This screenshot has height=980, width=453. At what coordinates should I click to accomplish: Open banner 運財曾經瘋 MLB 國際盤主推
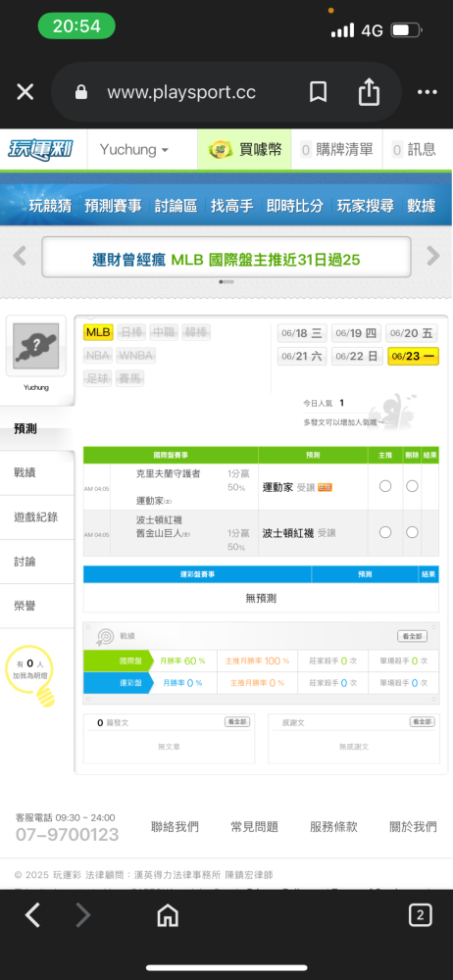(226, 257)
